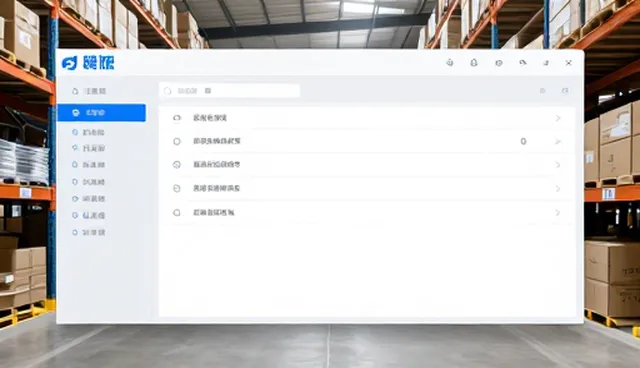Click the magnifier icon inside the search field
Viewport: 640px width, 368px height.
(x=167, y=91)
